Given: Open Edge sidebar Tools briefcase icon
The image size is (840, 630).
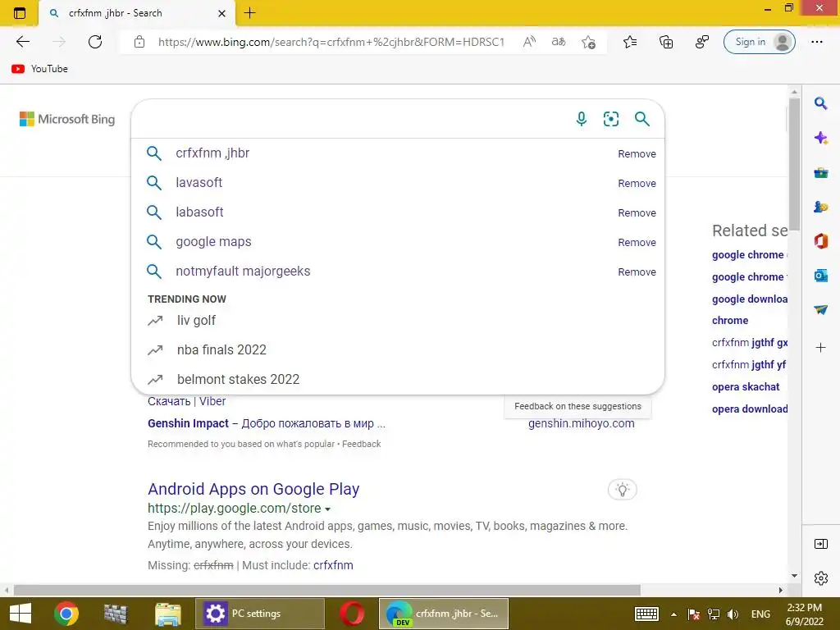Looking at the screenshot, I should pos(820,172).
